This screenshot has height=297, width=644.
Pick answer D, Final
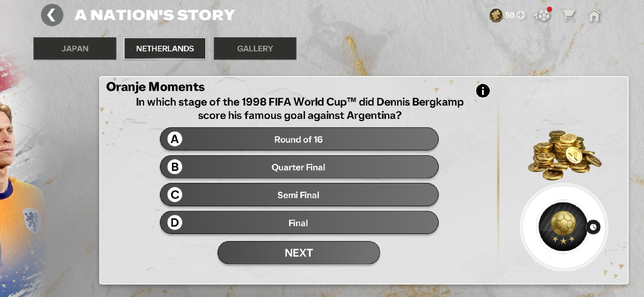click(298, 223)
